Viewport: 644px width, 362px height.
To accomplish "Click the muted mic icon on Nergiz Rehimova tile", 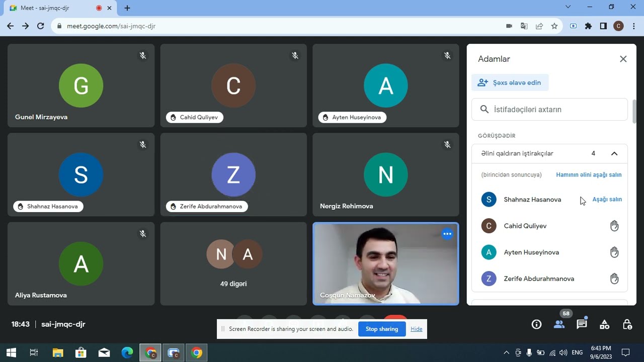I will coord(447,145).
